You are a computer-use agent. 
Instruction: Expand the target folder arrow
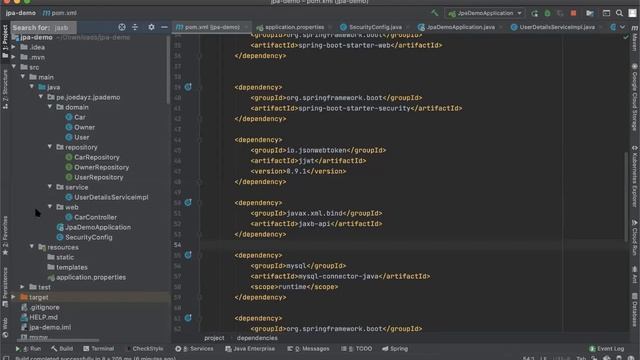pos(13,297)
